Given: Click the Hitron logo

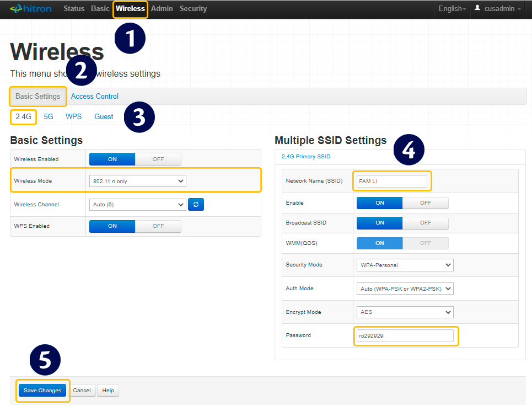Looking at the screenshot, I should coord(31,8).
